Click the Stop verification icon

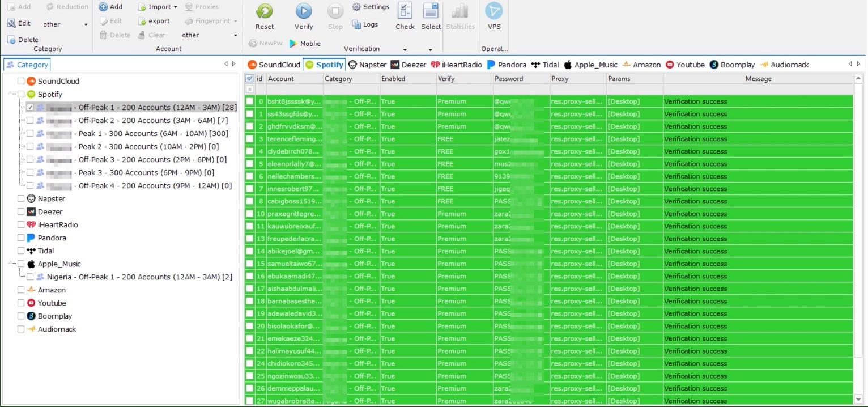pyautogui.click(x=335, y=11)
